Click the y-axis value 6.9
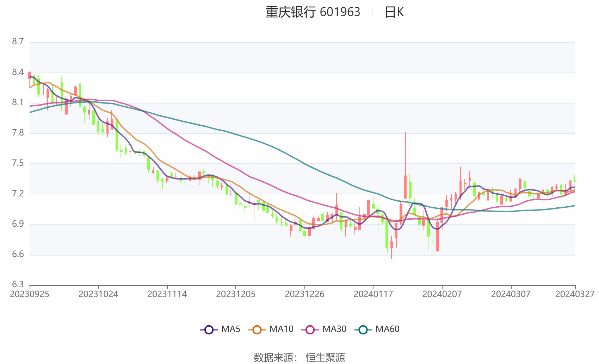 18,224
